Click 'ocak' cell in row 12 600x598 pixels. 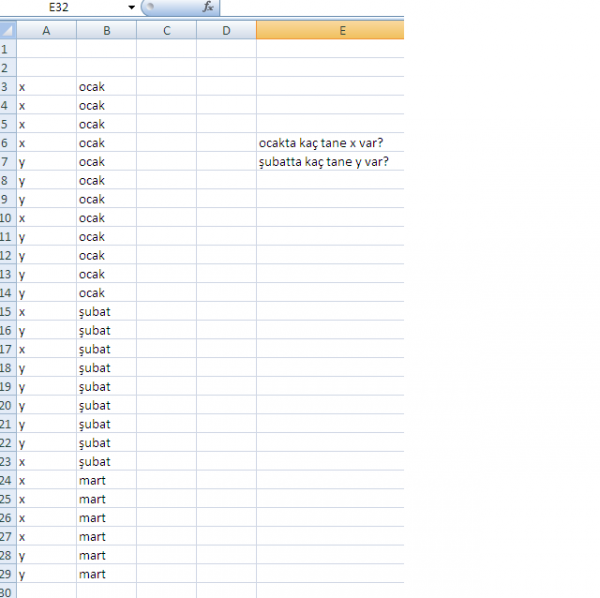[x=106, y=255]
